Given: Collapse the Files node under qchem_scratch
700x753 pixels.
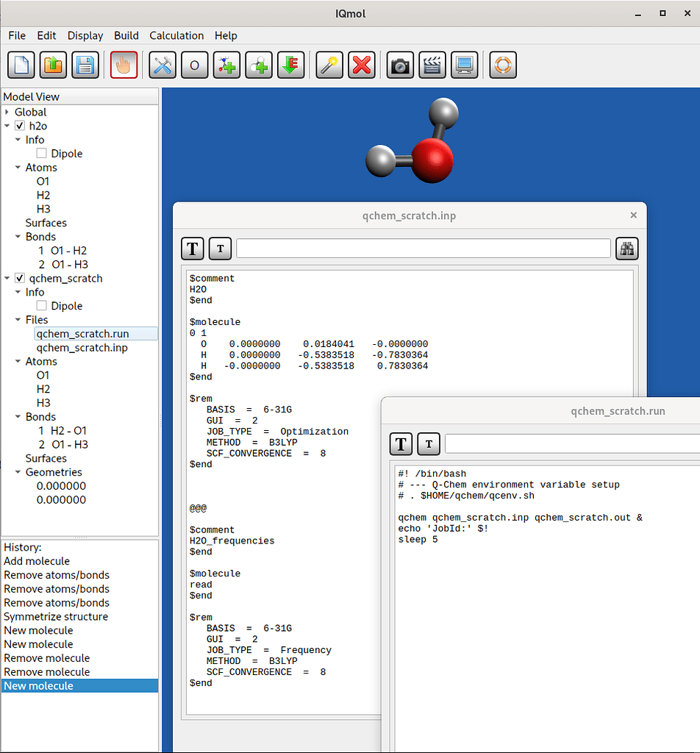Looking at the screenshot, I should click(x=18, y=320).
